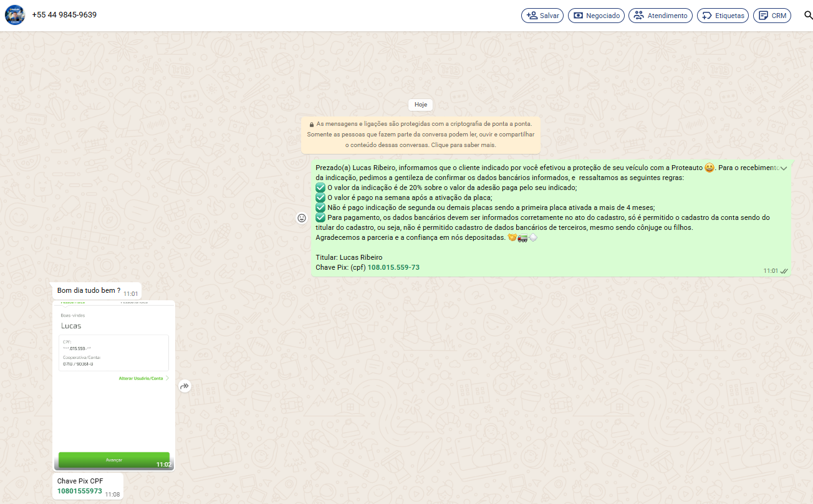The height and width of the screenshot is (504, 813).
Task: Click the Pix key 108.015.559-73 link
Action: [x=393, y=267]
